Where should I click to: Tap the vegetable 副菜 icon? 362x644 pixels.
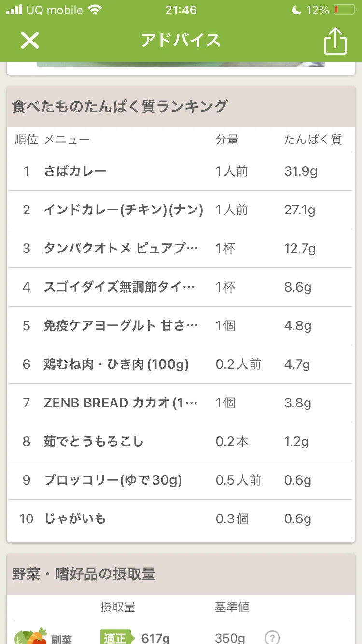click(x=30, y=636)
